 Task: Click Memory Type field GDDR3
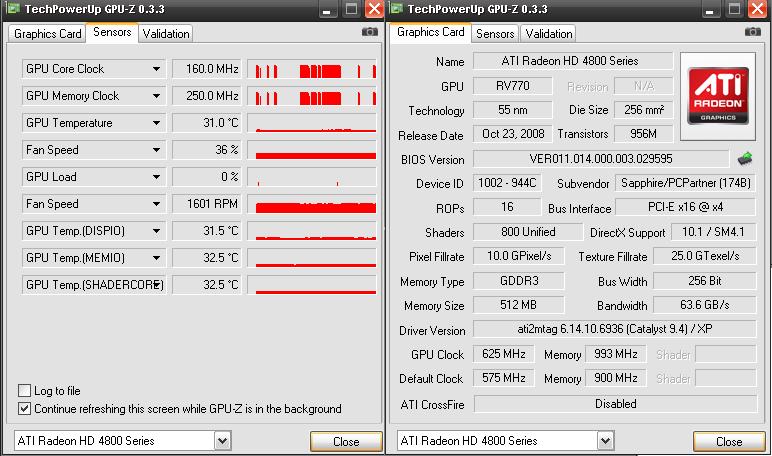point(518,281)
